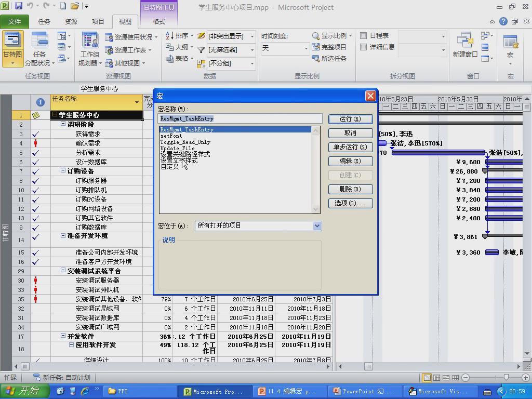Screen dimensions: 532x399
Task: Click the info indicator column header icon
Action: click(41, 102)
